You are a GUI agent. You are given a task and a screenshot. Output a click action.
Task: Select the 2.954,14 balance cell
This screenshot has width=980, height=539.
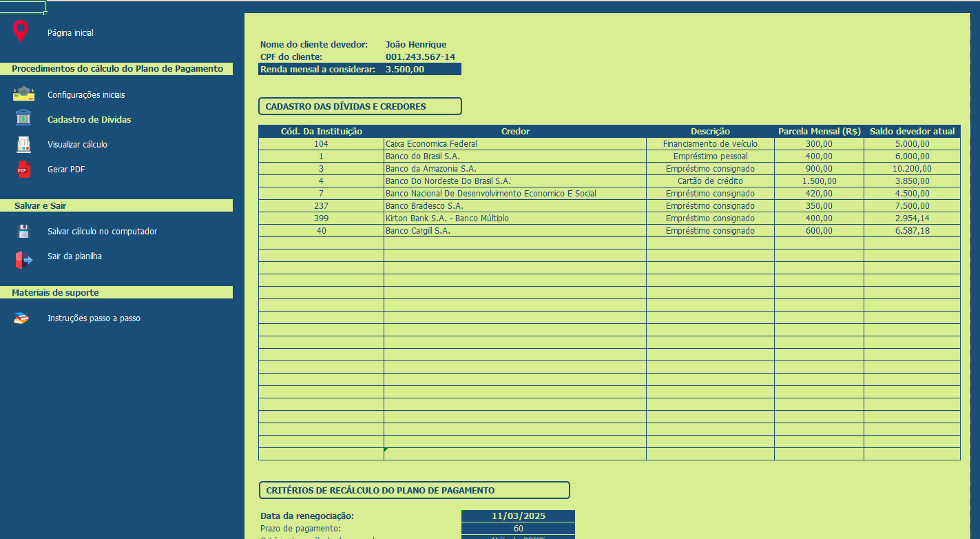tap(912, 218)
